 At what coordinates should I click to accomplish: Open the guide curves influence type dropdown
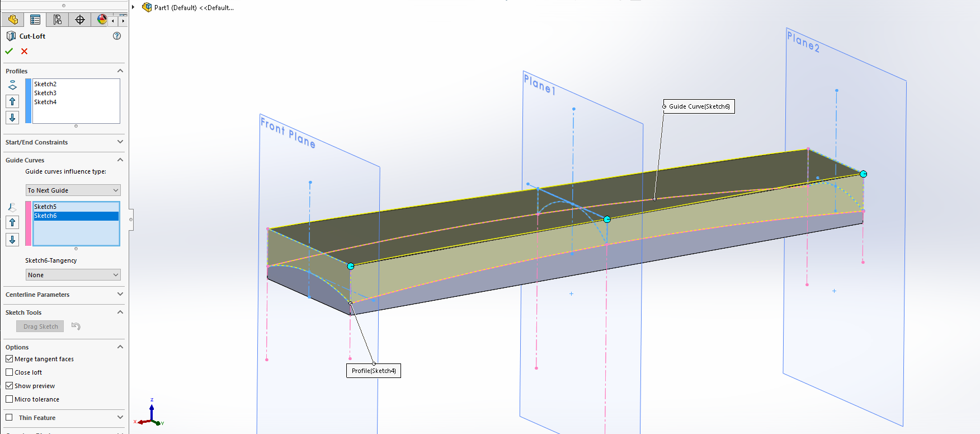pos(73,190)
